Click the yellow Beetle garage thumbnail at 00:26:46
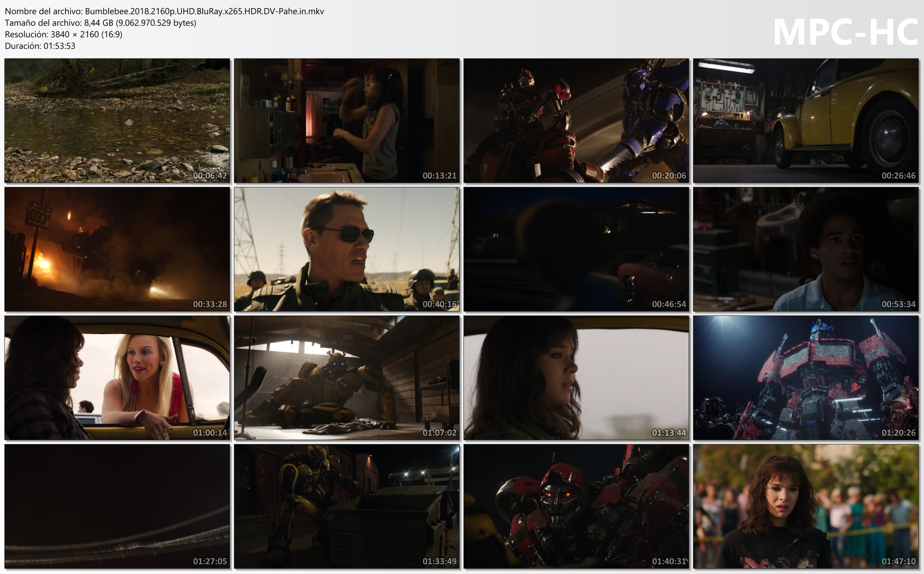This screenshot has height=574, width=924. click(x=806, y=120)
